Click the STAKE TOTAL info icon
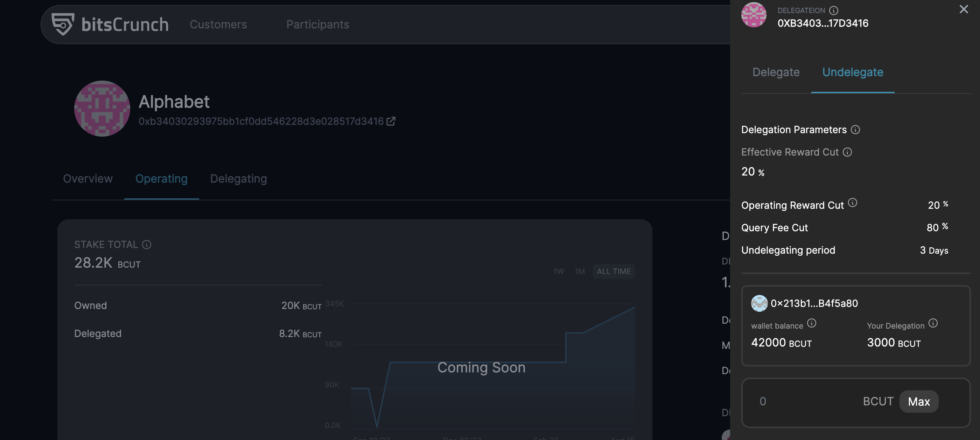The image size is (980, 440). tap(146, 245)
